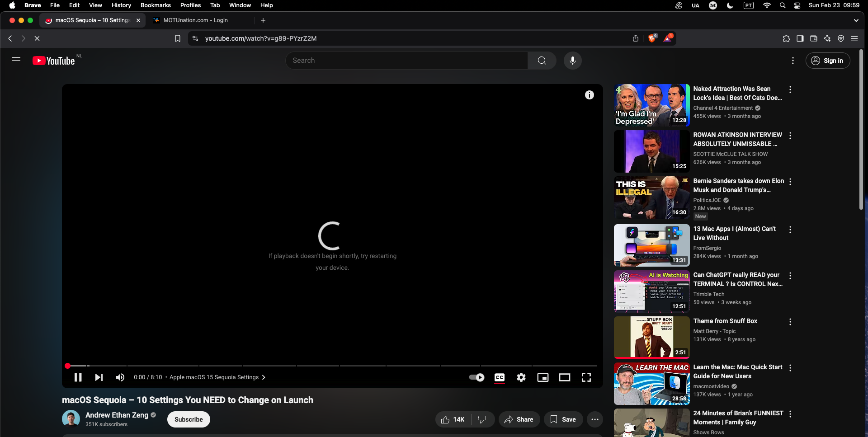Open Brave main hamburger menu
Viewport: 868px width, 437px height.
[x=854, y=38]
